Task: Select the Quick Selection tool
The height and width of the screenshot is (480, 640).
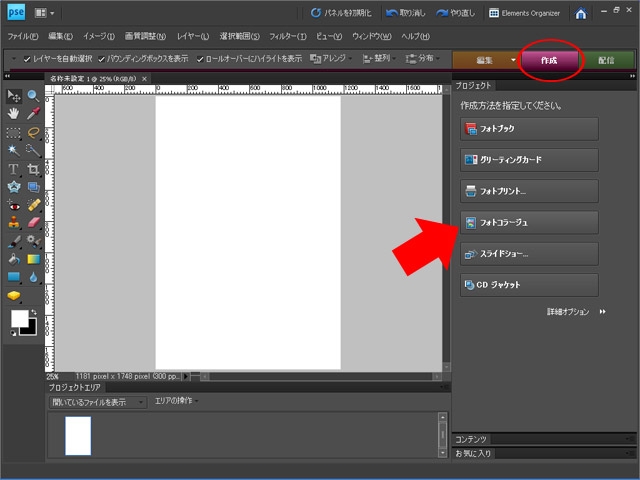Action: pyautogui.click(x=33, y=151)
